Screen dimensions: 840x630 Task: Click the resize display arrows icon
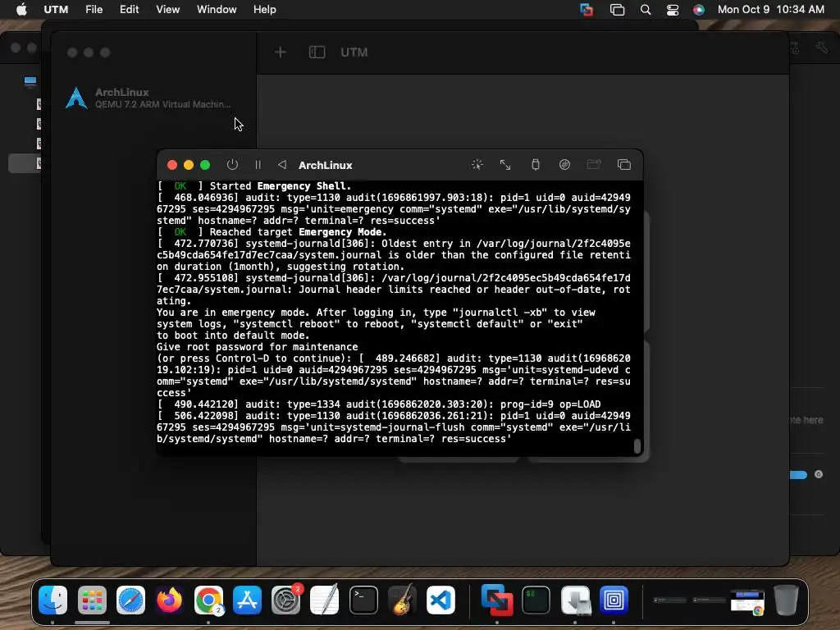coord(505,164)
